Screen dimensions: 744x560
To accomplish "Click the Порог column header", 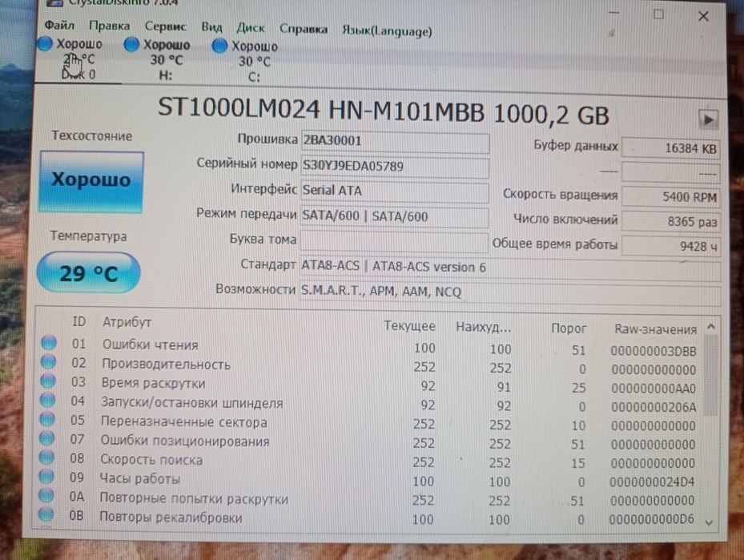I will 569,328.
